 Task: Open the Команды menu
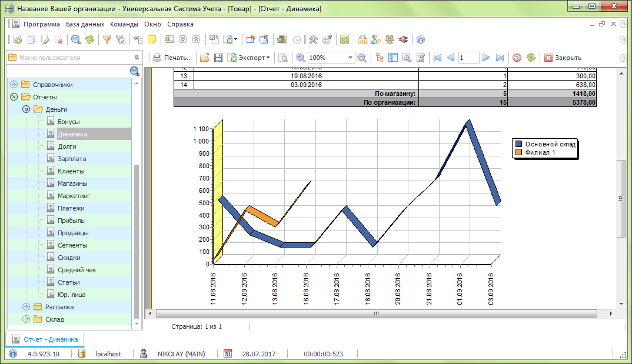(124, 24)
